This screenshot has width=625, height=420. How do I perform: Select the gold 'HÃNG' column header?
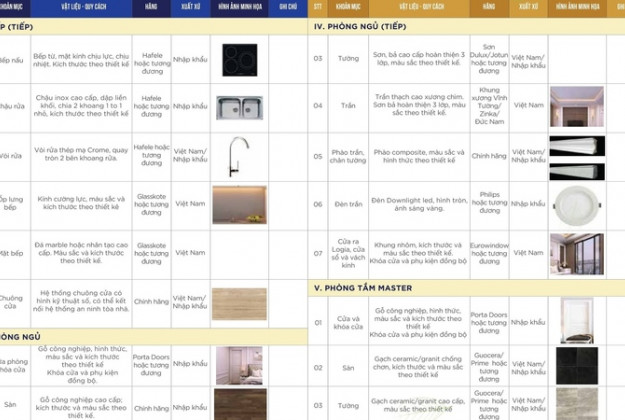489,8
